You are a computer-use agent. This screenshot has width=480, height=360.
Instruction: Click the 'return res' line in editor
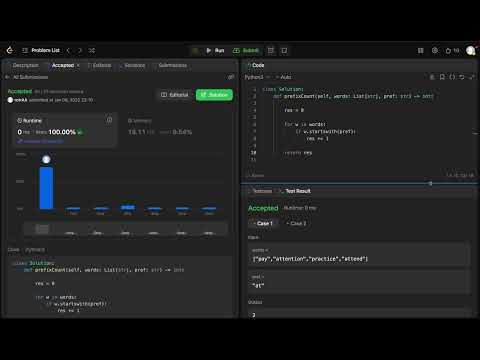click(298, 153)
